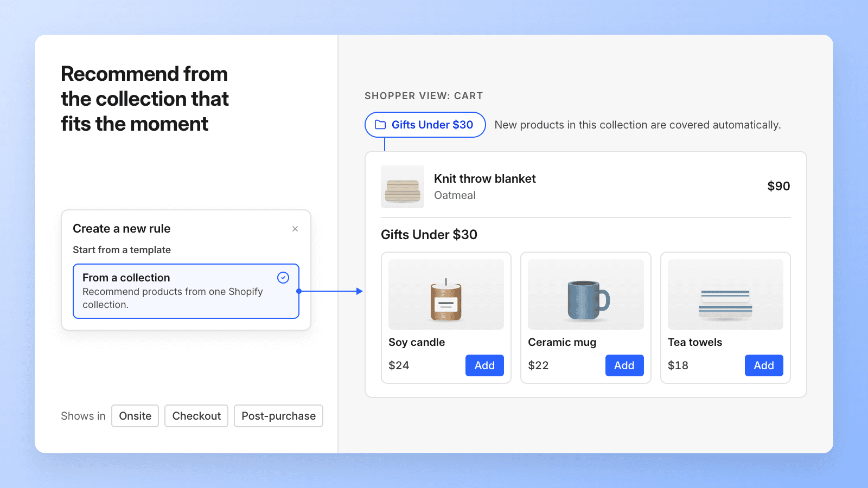Screen dimensions: 868x488
Task: Add the Soy candle to cart
Action: (x=484, y=365)
